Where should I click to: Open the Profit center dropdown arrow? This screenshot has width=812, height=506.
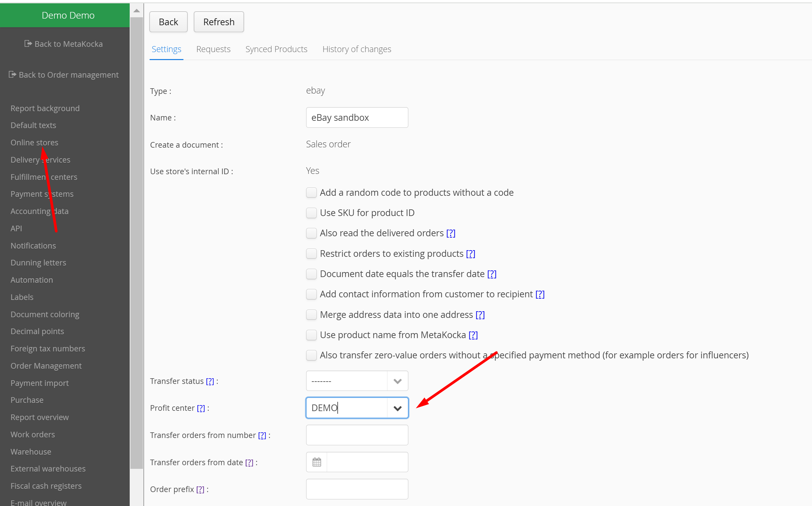click(397, 408)
